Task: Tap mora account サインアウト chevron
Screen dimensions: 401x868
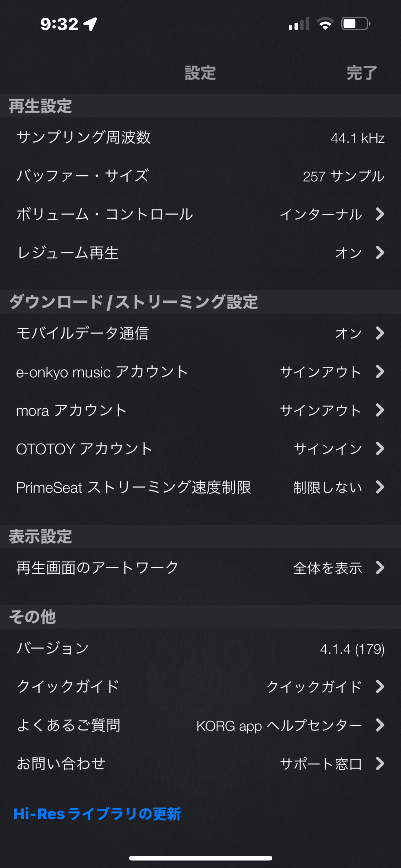Action: (380, 410)
